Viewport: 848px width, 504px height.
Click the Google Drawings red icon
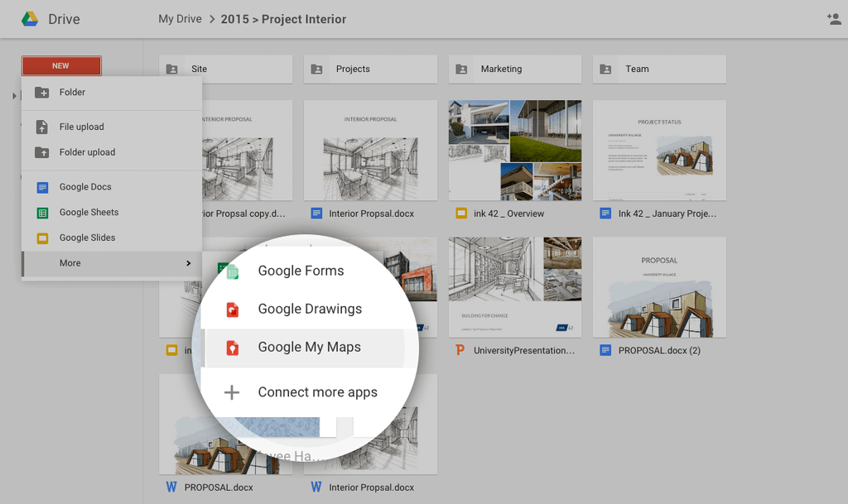233,310
